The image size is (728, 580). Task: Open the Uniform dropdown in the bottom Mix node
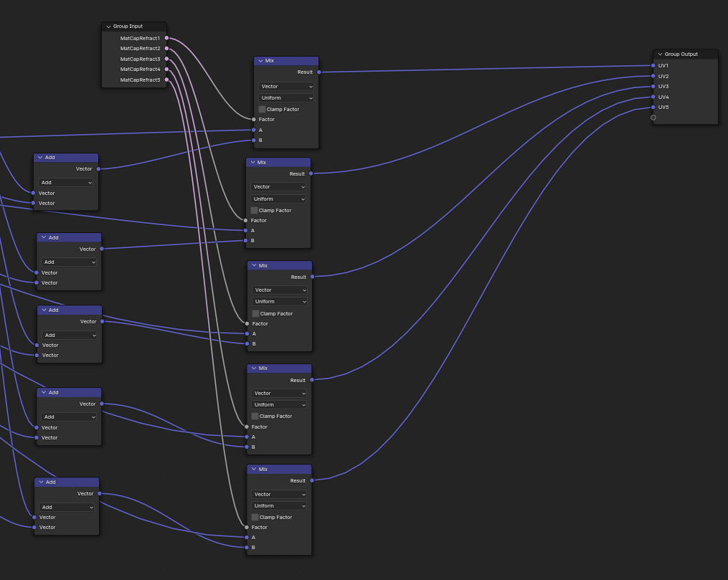pyautogui.click(x=279, y=505)
